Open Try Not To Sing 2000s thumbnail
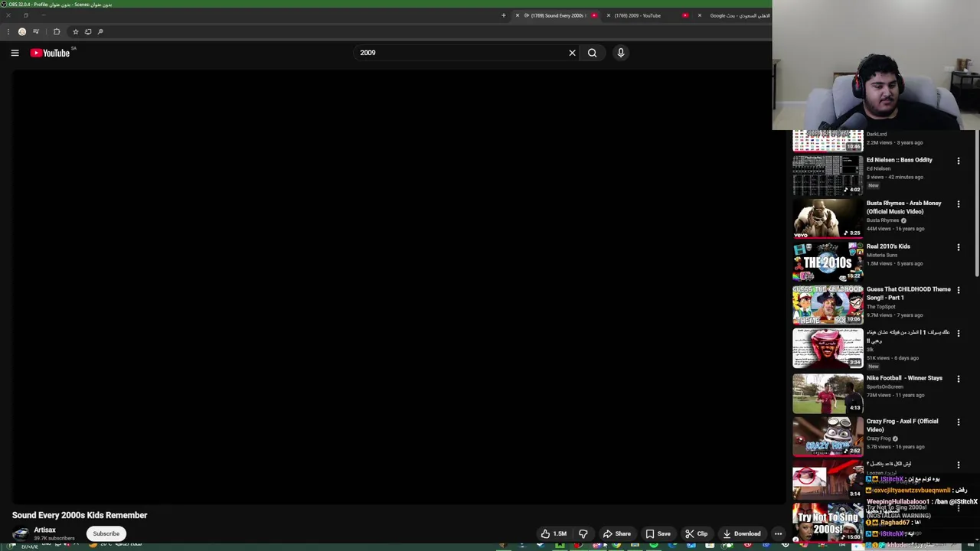 [x=828, y=522]
